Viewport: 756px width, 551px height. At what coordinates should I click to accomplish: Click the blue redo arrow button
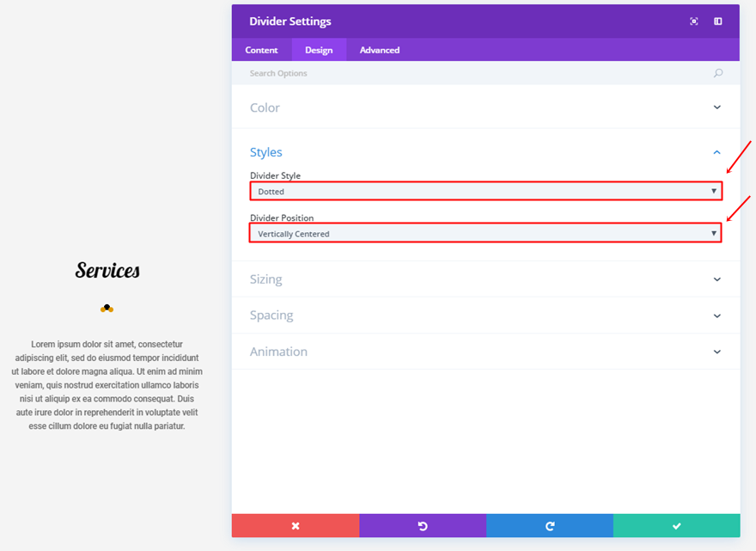(550, 525)
